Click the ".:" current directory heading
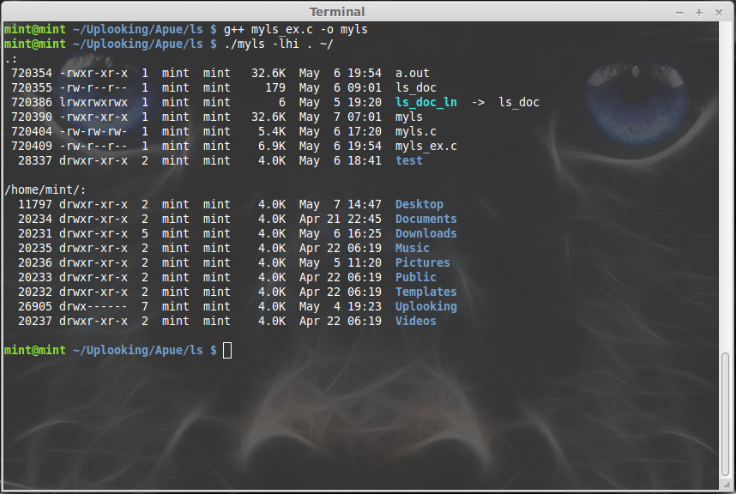This screenshot has height=494, width=736. [x=11, y=59]
